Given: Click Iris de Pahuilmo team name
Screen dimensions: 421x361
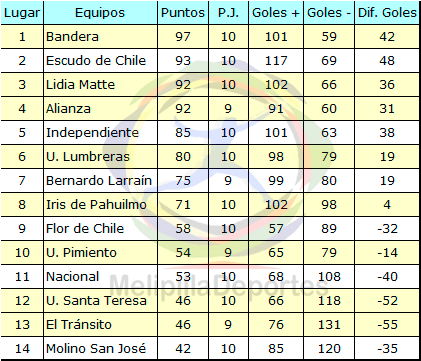Looking at the screenshot, I should click(96, 205).
